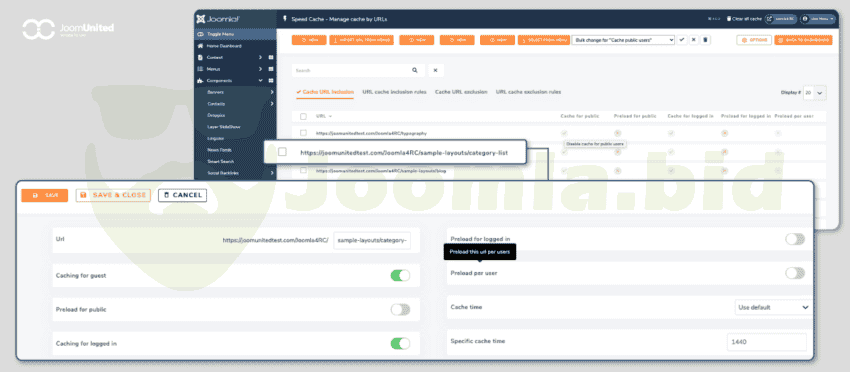Collapse the Components sidebar menu chevron
850x372 pixels.
pyautogui.click(x=260, y=81)
